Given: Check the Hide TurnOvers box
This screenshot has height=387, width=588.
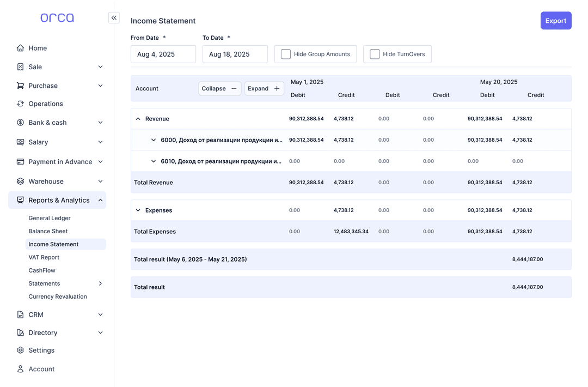Looking at the screenshot, I should [x=375, y=53].
